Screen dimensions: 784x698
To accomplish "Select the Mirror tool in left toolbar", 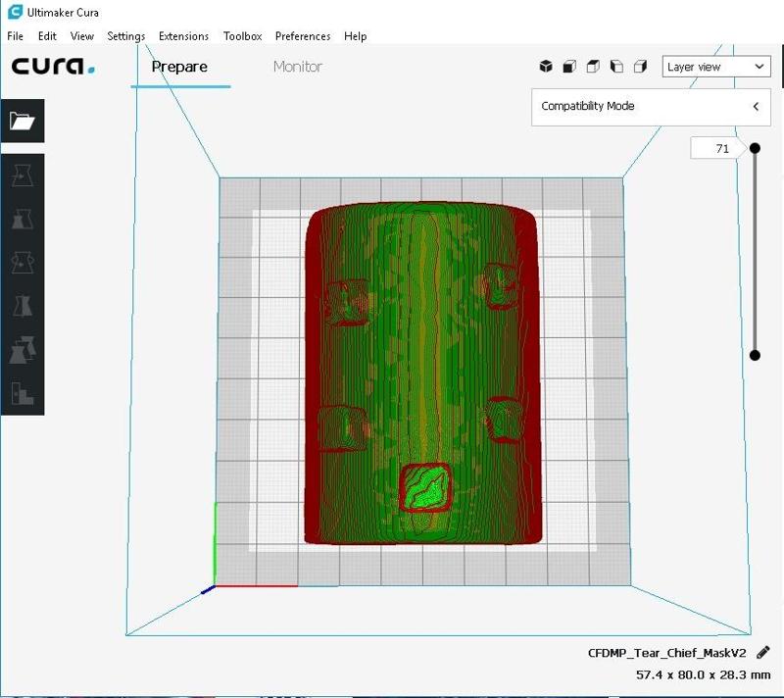I will pyautogui.click(x=22, y=306).
